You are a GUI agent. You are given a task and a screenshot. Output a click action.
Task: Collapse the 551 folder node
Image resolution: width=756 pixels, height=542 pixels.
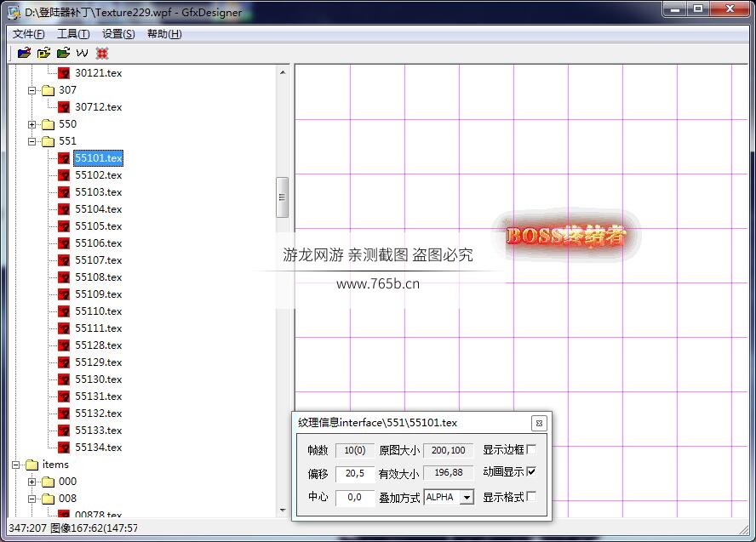[x=31, y=141]
